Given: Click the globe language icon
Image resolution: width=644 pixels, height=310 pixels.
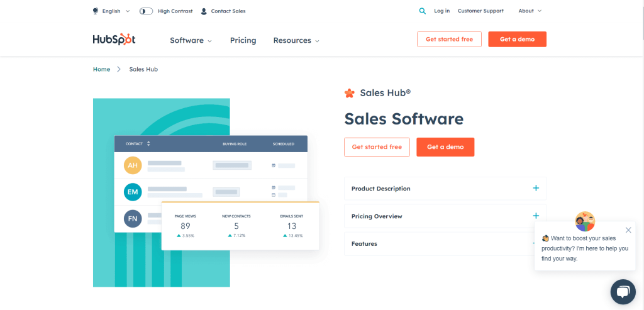Looking at the screenshot, I should coord(96,11).
